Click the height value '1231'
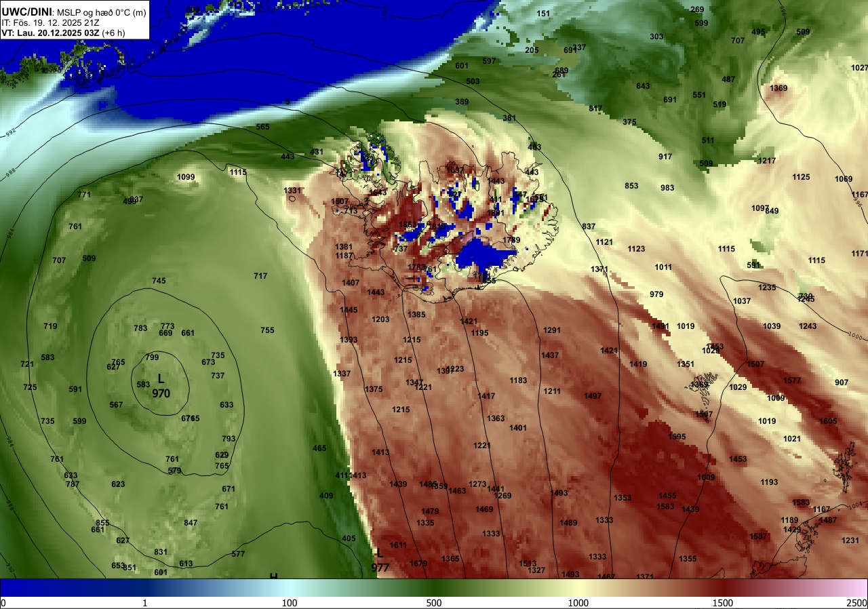The image size is (868, 609). [850, 541]
